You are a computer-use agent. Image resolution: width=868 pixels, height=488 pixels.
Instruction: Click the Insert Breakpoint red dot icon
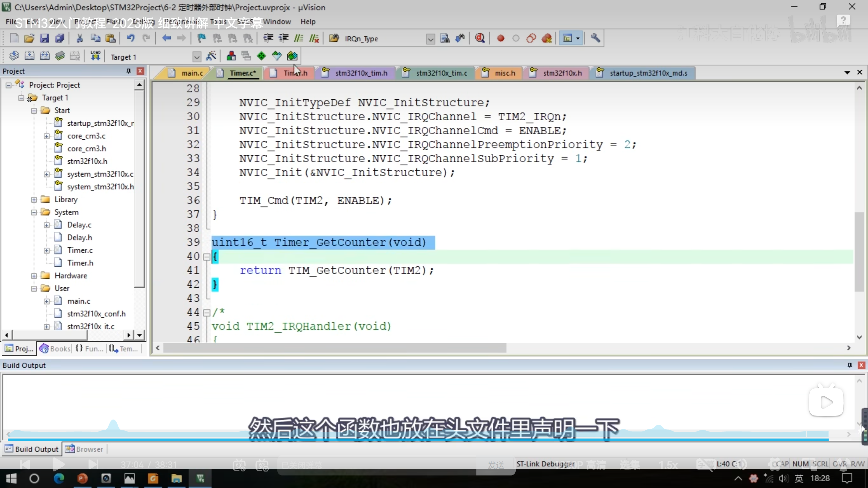(500, 38)
